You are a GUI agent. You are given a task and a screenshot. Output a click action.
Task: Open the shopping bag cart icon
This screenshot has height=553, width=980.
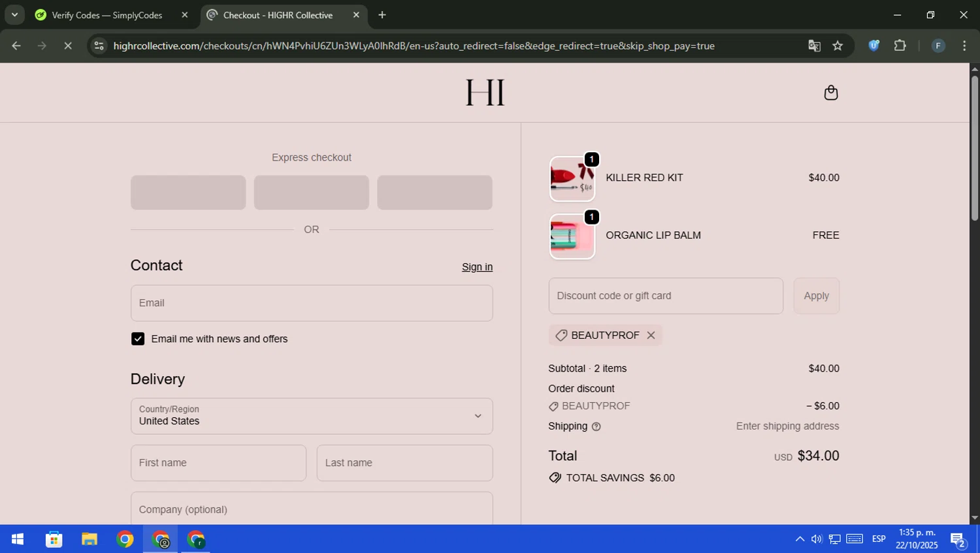tap(830, 93)
